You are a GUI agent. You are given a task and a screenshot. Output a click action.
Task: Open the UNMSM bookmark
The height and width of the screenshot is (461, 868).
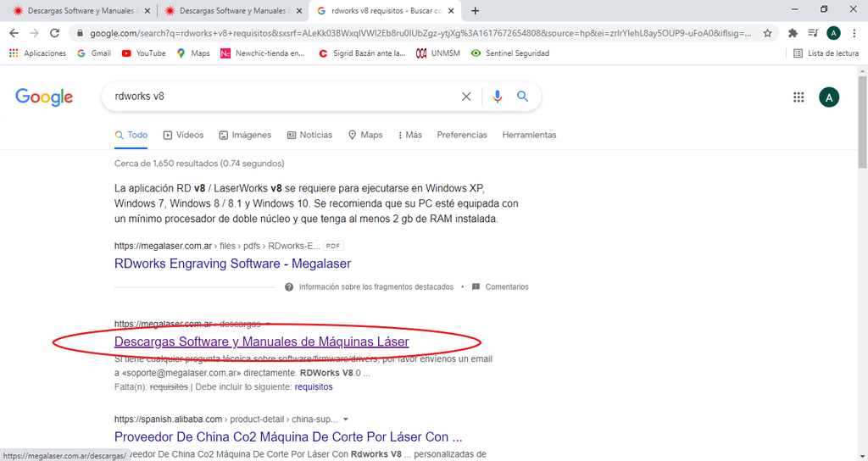coord(438,53)
